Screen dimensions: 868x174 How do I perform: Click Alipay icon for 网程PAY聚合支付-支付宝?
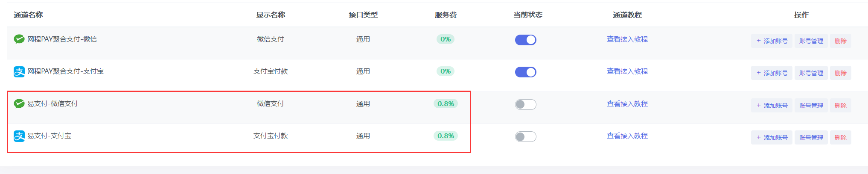19,71
